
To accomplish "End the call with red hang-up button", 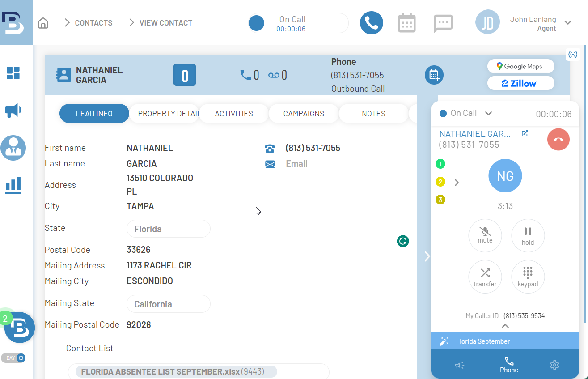I will pyautogui.click(x=558, y=139).
